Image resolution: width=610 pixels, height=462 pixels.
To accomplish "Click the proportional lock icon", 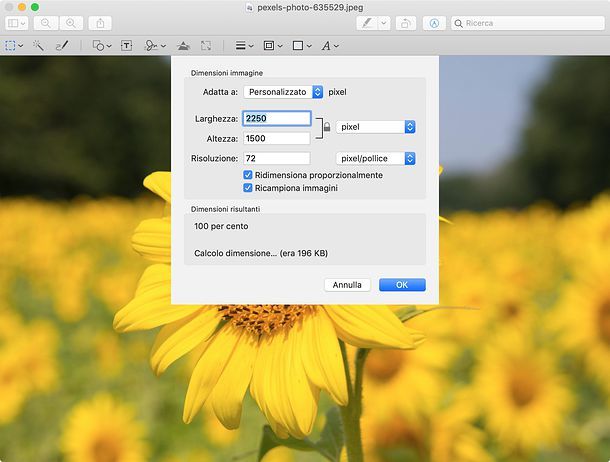I will [x=327, y=127].
